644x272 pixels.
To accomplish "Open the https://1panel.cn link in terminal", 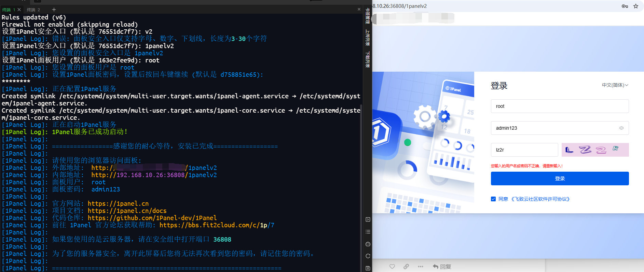I will point(118,204).
